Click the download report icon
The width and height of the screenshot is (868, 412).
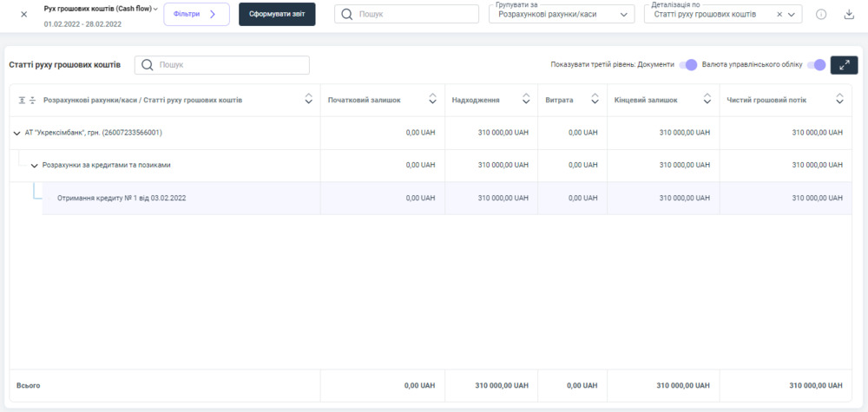coord(849,15)
